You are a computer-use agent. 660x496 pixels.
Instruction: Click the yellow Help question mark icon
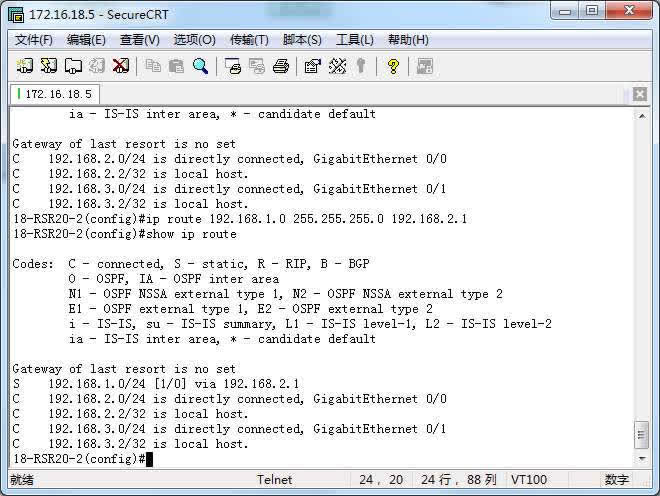click(393, 66)
